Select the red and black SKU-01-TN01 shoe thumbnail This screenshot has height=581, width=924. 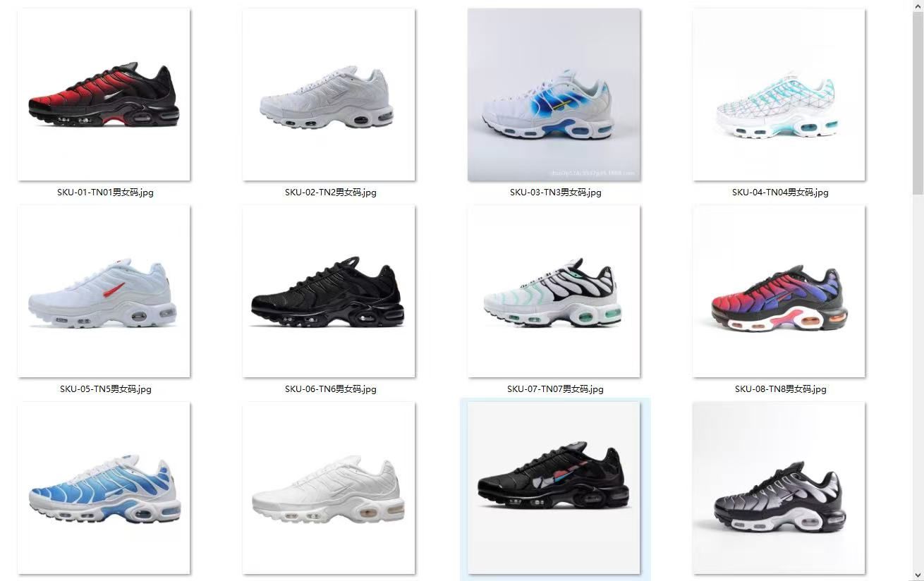pos(104,94)
